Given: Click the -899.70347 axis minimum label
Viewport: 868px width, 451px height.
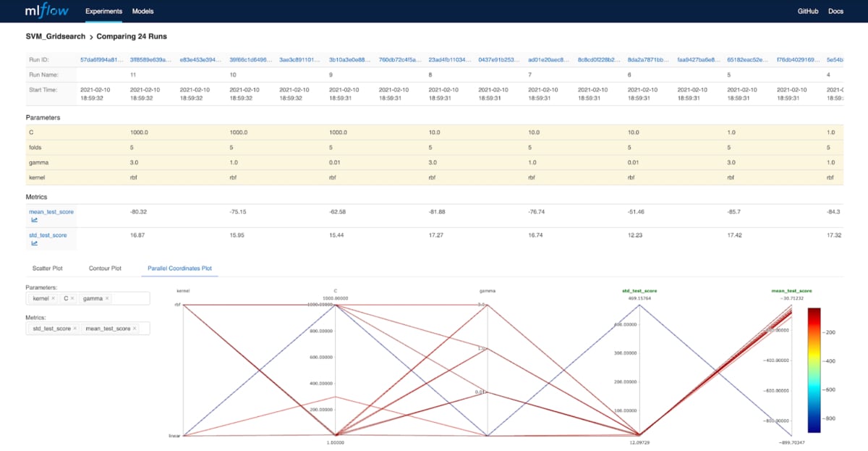Looking at the screenshot, I should (x=791, y=442).
